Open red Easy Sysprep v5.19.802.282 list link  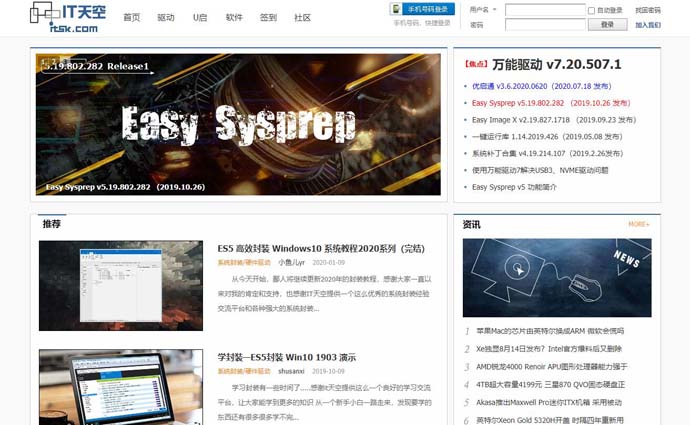[551, 103]
